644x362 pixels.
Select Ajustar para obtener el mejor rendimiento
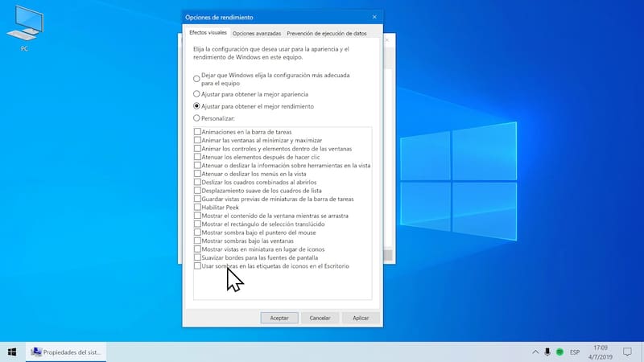tap(196, 106)
